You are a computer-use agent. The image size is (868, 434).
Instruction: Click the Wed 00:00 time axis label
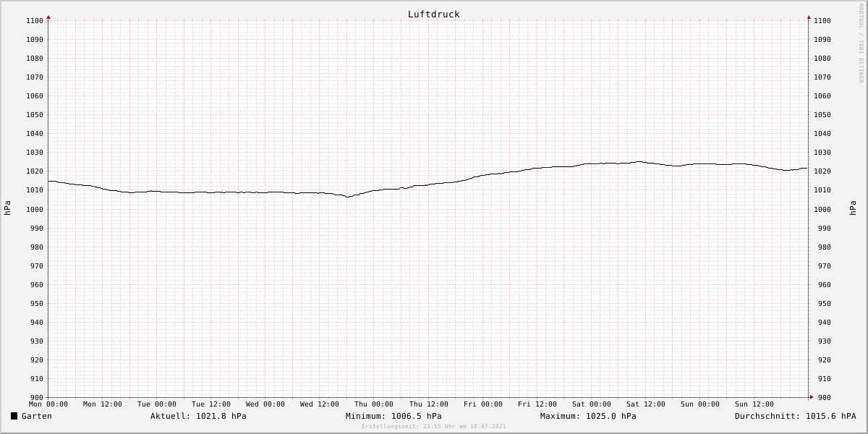[x=265, y=404]
